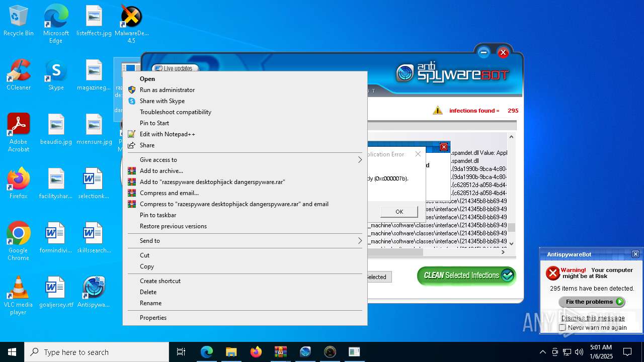This screenshot has height=362, width=644.
Task: Select Create shortcut entry
Action: tap(245, 281)
